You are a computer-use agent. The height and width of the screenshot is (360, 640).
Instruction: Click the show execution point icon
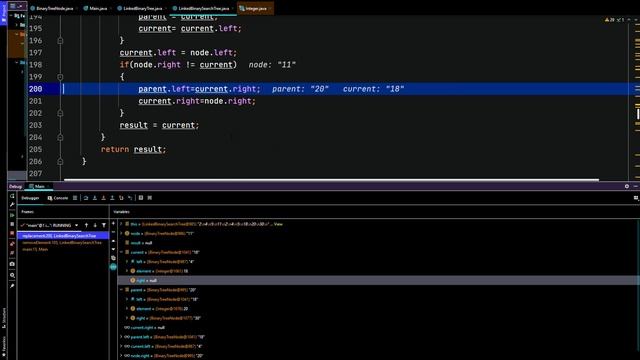pyautogui.click(x=75, y=198)
